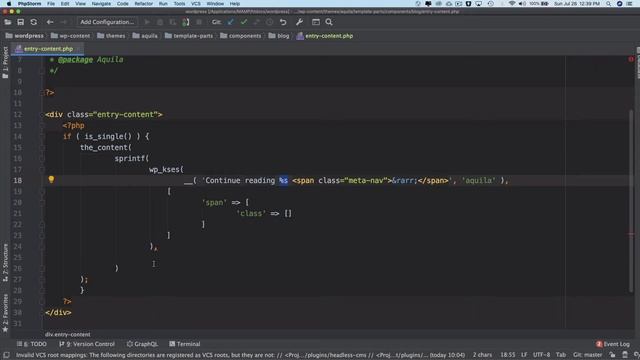Click the Open folder toolbar icon

coord(7,22)
